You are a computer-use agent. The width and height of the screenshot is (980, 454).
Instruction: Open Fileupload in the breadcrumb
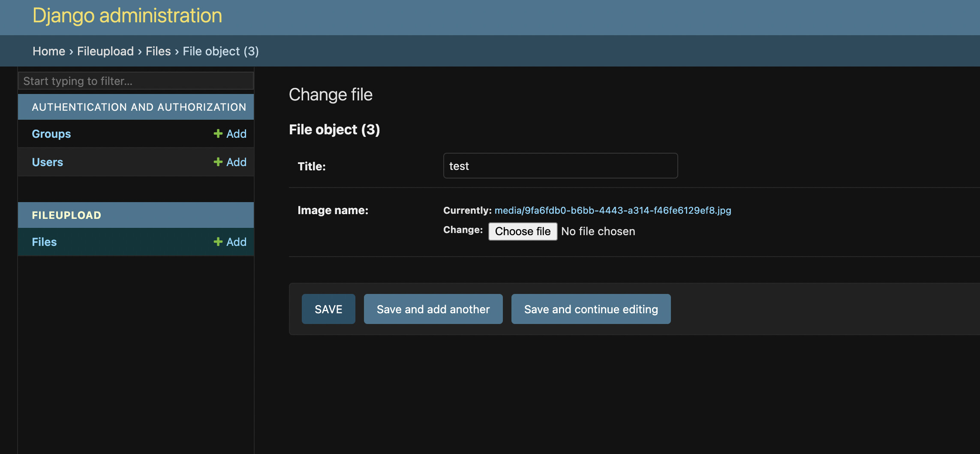pos(105,51)
